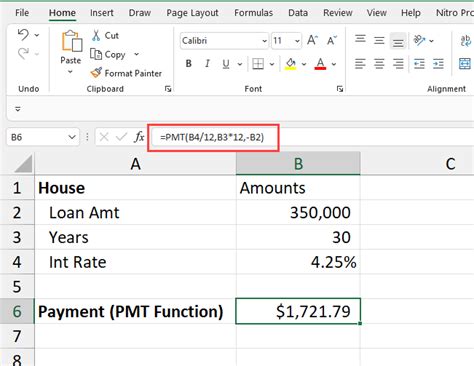Image resolution: width=474 pixels, height=366 pixels.
Task: Click the Insert Function fx icon
Action: coord(139,137)
